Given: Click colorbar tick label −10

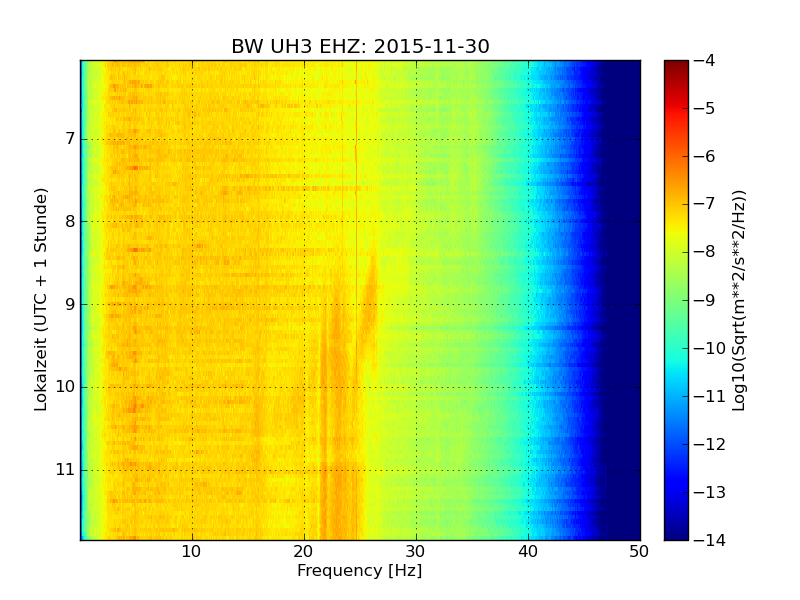Looking at the screenshot, I should coord(710,348).
